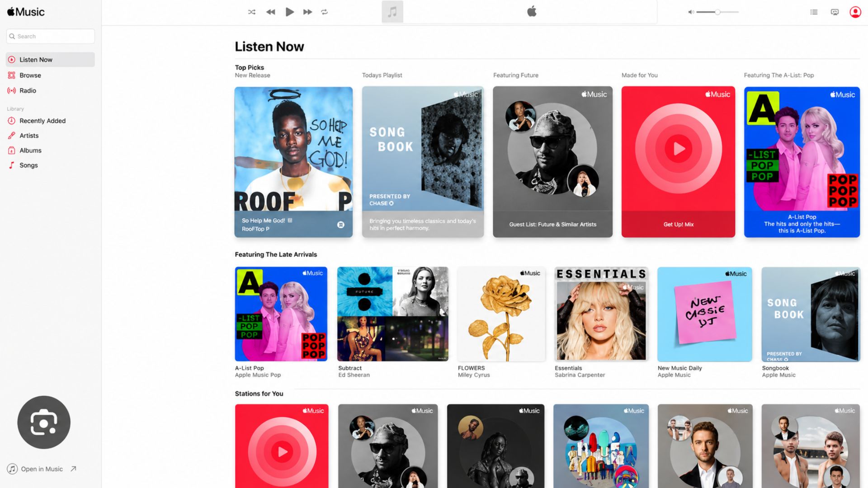Click the Top Picks heading

pos(250,67)
